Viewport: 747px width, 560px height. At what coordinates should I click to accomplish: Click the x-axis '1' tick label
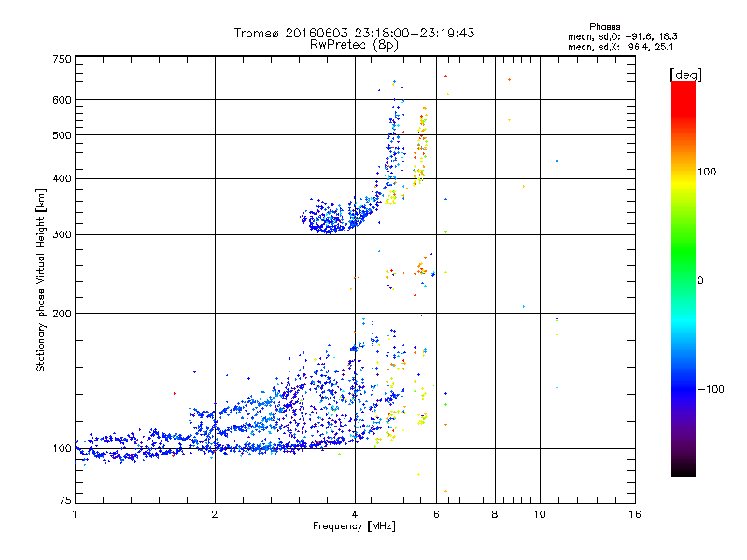pos(75,514)
